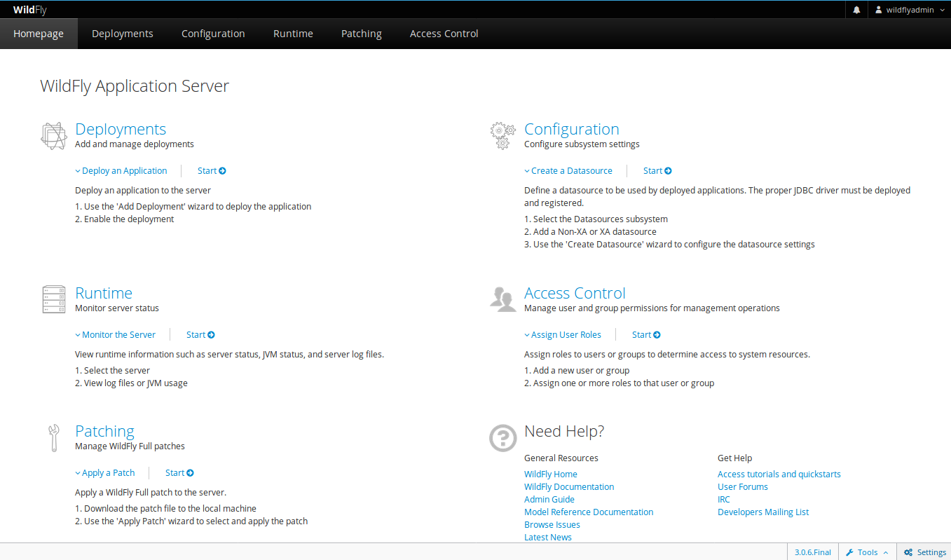
Task: Click the 'Enable the deployment' step text
Action: coord(124,219)
